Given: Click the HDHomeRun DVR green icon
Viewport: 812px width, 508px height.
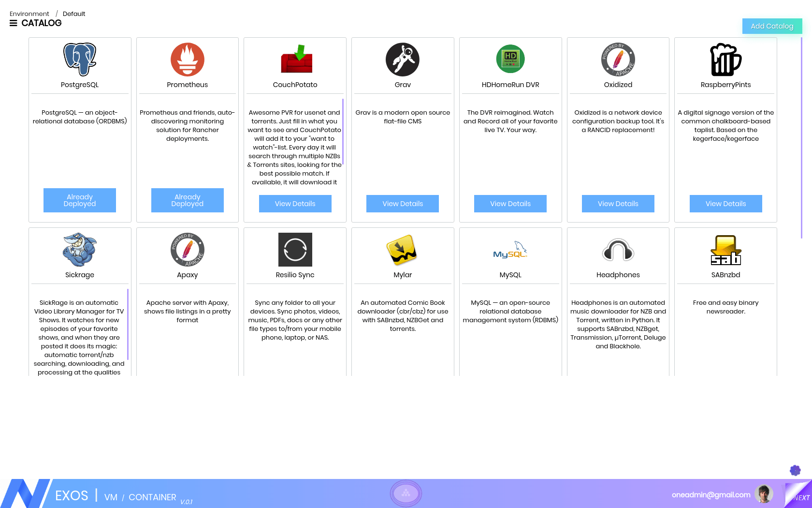Looking at the screenshot, I should [x=510, y=59].
